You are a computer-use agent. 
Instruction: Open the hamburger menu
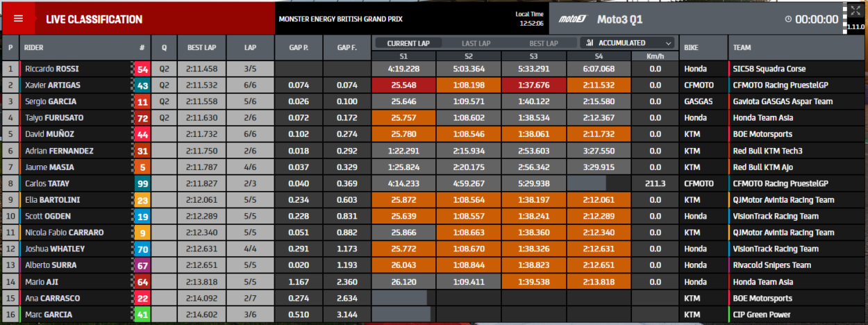tap(18, 19)
